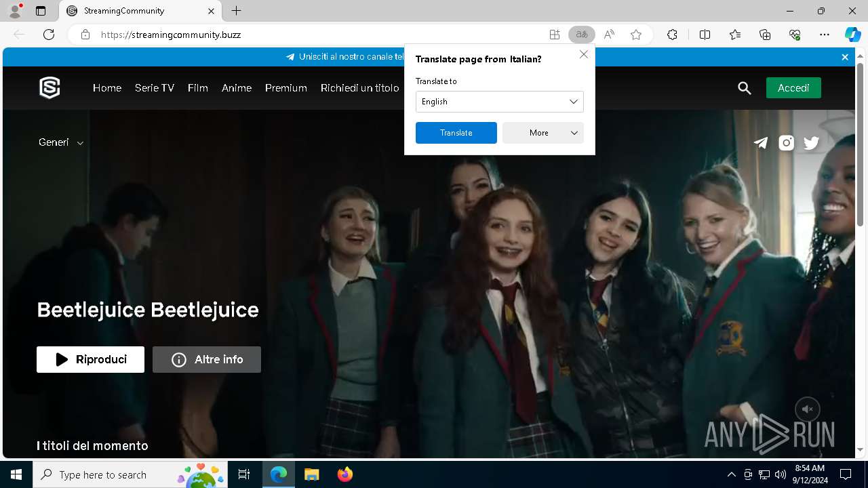Image resolution: width=868 pixels, height=488 pixels.
Task: Open Firefox from the taskbar
Action: pos(345,474)
